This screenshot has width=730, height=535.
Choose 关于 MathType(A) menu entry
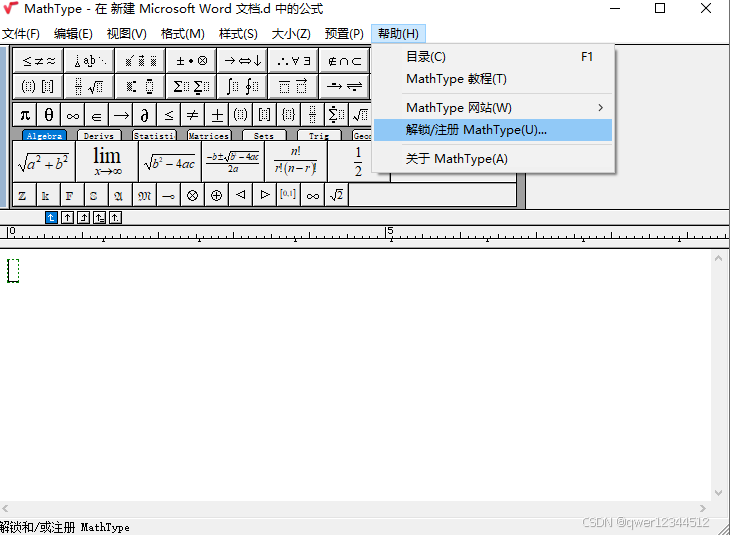pos(493,159)
